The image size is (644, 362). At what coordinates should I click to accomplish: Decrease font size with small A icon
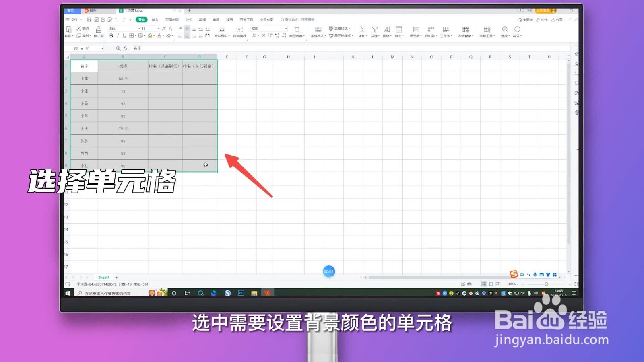(x=171, y=29)
